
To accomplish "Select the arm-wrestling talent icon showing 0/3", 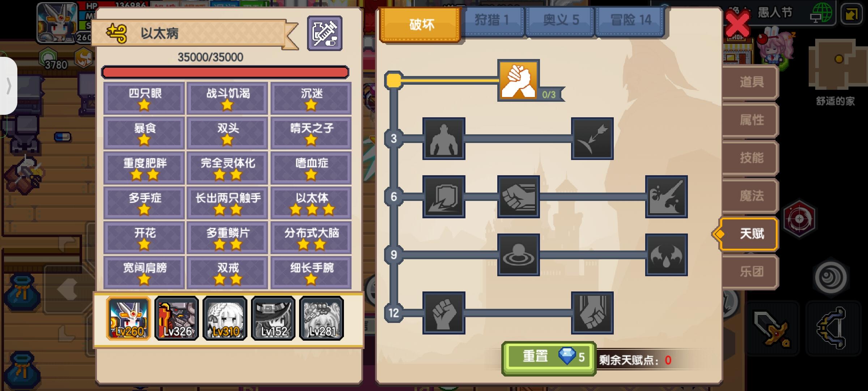I will click(518, 80).
